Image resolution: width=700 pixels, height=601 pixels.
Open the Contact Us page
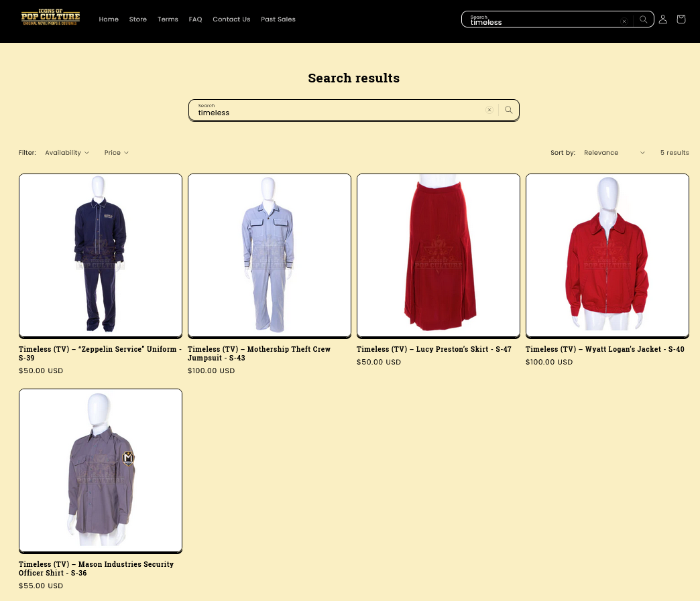231,19
